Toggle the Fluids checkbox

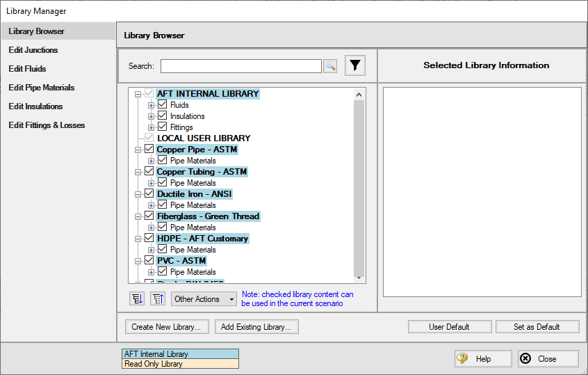163,104
